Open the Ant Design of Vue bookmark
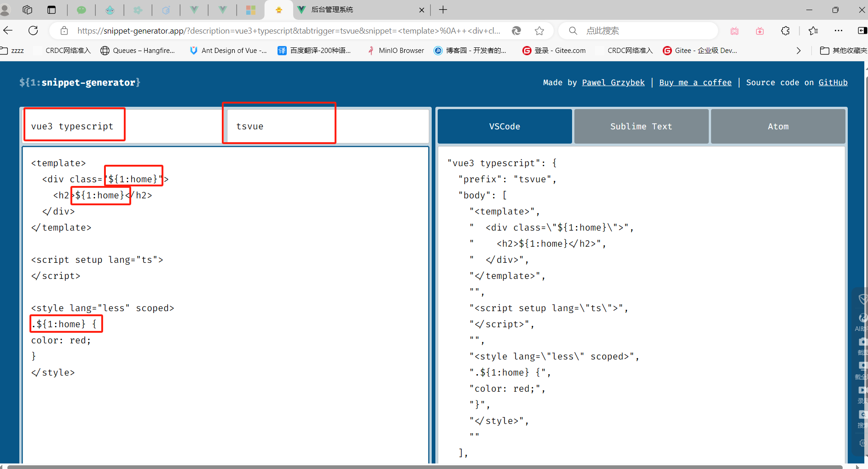The width and height of the screenshot is (868, 469). point(228,51)
